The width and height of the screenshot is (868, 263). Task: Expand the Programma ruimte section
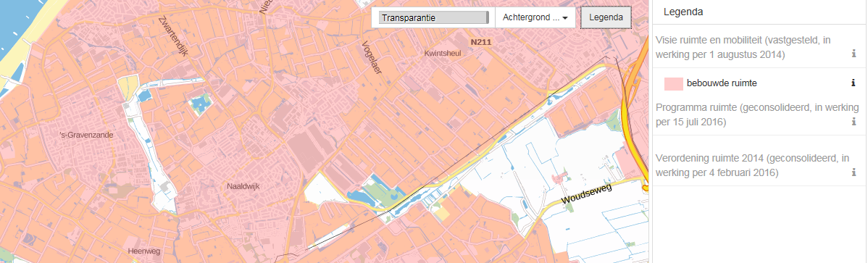coord(756,114)
